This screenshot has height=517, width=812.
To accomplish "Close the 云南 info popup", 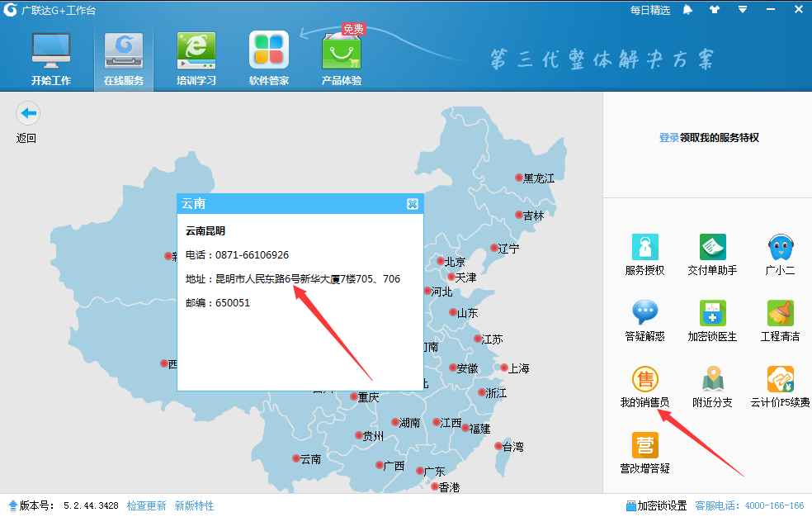I will click(413, 204).
